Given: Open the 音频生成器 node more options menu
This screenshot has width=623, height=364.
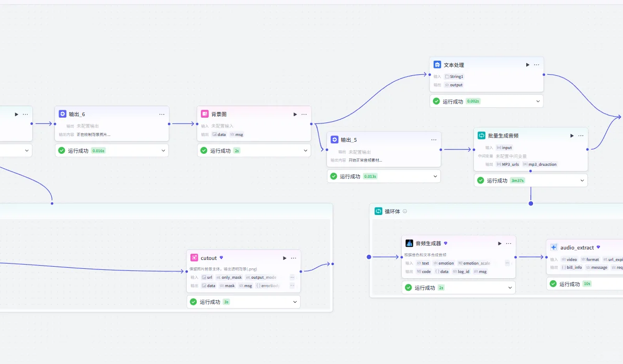Looking at the screenshot, I should 509,243.
